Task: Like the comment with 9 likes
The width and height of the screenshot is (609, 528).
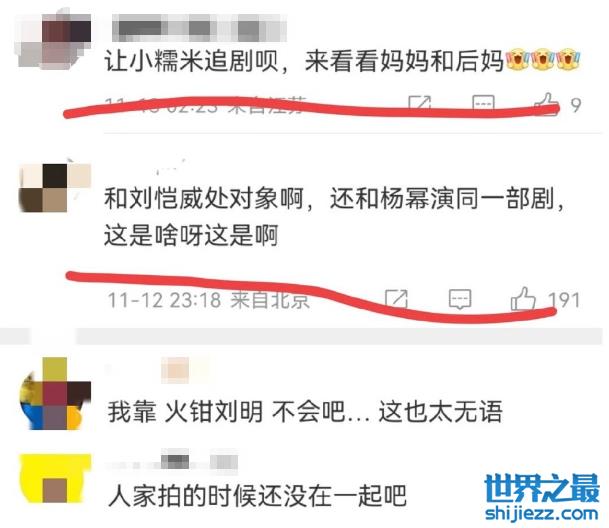Action: (545, 103)
